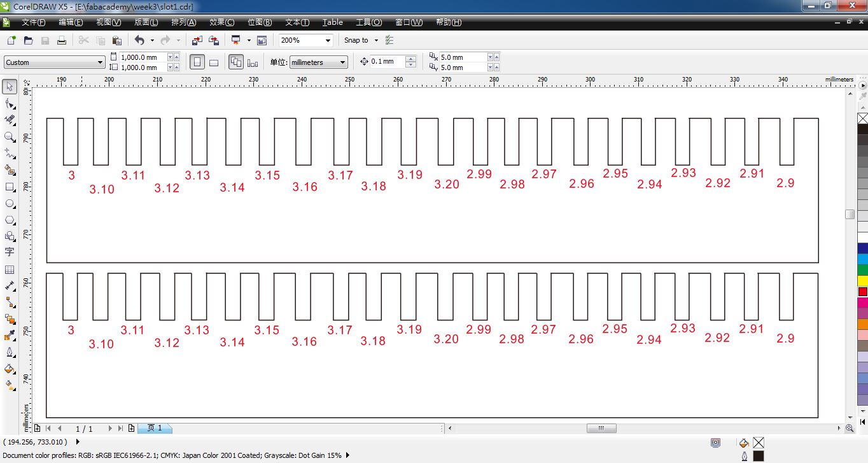
Task: Undo the last action
Action: (x=139, y=40)
